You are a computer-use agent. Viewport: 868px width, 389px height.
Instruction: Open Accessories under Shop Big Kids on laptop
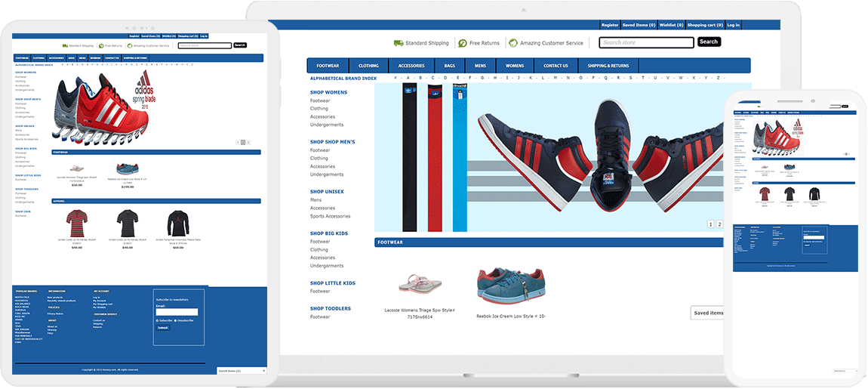(323, 258)
